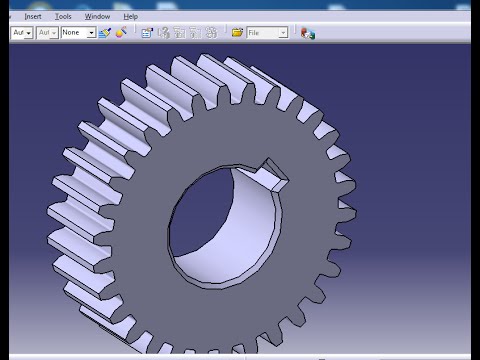The width and height of the screenshot is (480, 360).
Task: Click the greyed icon left of the gears icon
Action: (195, 33)
